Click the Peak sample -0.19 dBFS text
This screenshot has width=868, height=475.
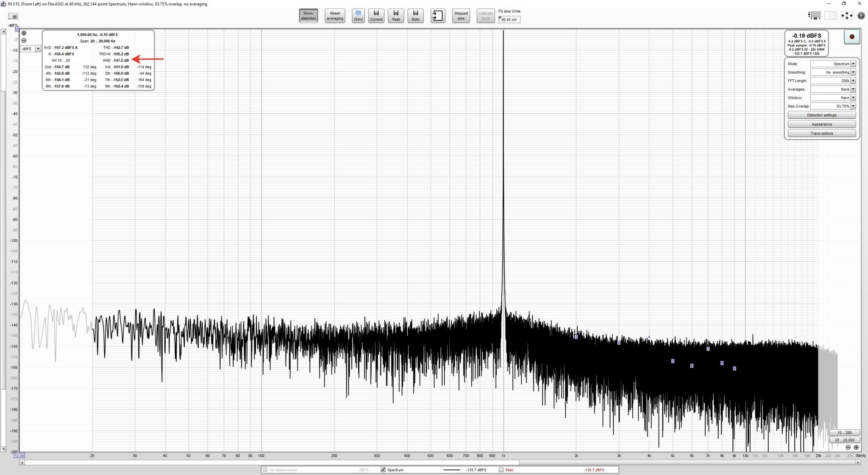point(806,45)
